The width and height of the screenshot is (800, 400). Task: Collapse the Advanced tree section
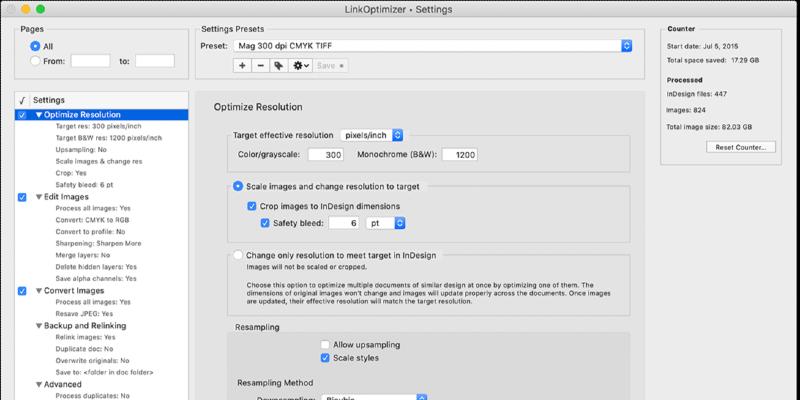click(x=39, y=385)
